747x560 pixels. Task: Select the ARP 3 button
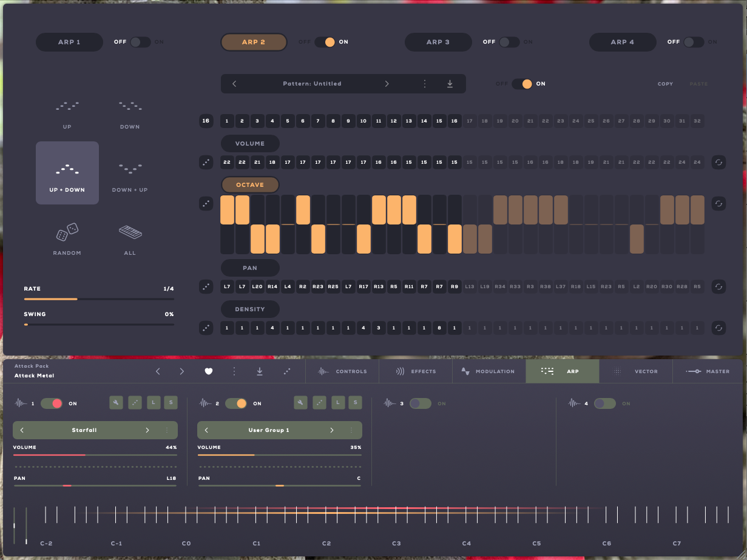pos(438,42)
